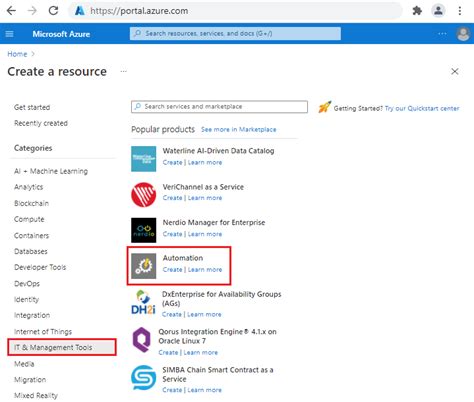Open the Azure portal hamburger menu
474x402 pixels.
coord(10,34)
